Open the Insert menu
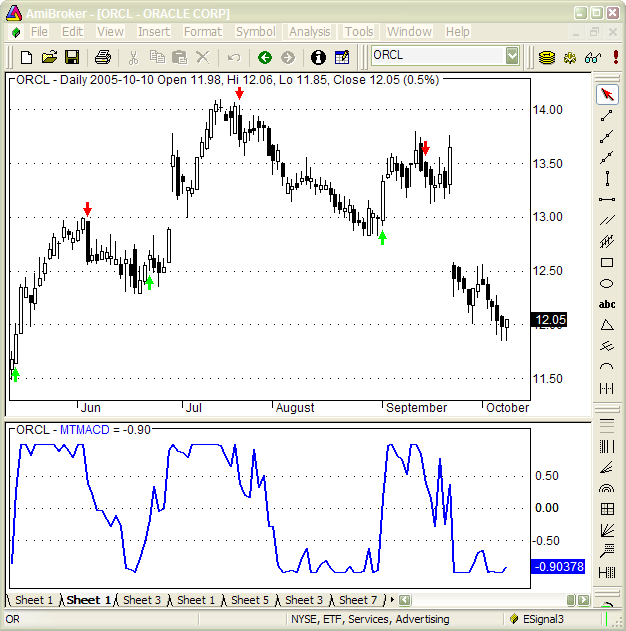The image size is (626, 631). pos(154,31)
